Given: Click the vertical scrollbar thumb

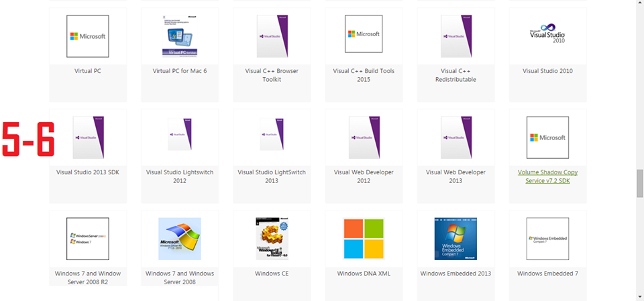Looking at the screenshot, I should [640, 183].
